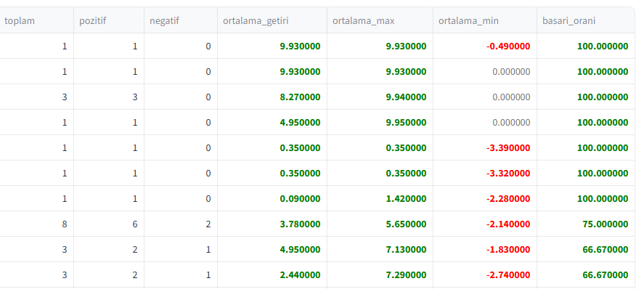Click toplam value 3 in the 8.270000 row
The width and height of the screenshot is (644, 289).
[x=36, y=97]
